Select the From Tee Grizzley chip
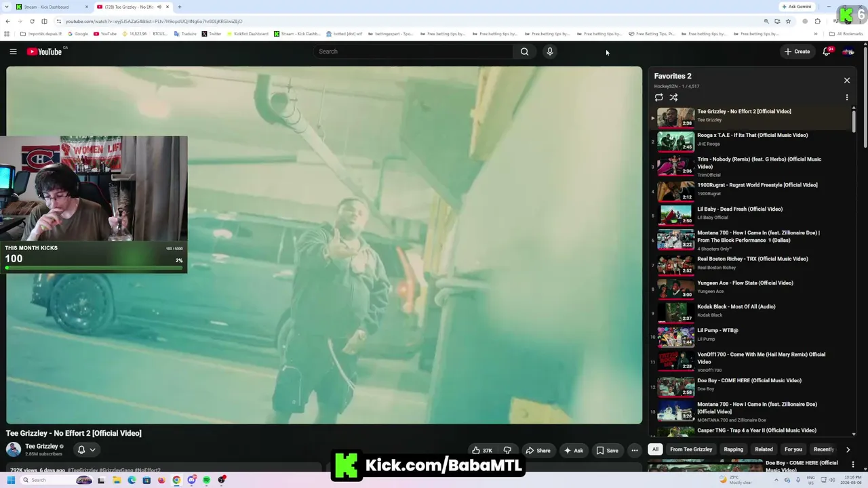The image size is (868, 488). (691, 449)
